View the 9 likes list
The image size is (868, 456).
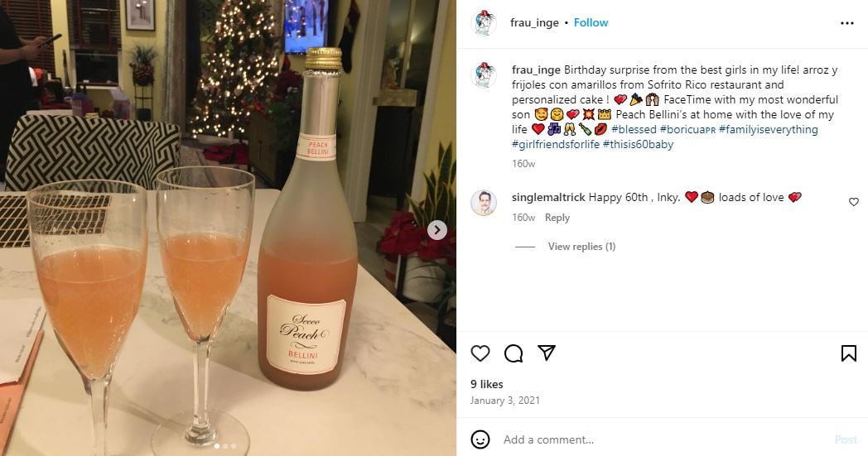(x=487, y=384)
